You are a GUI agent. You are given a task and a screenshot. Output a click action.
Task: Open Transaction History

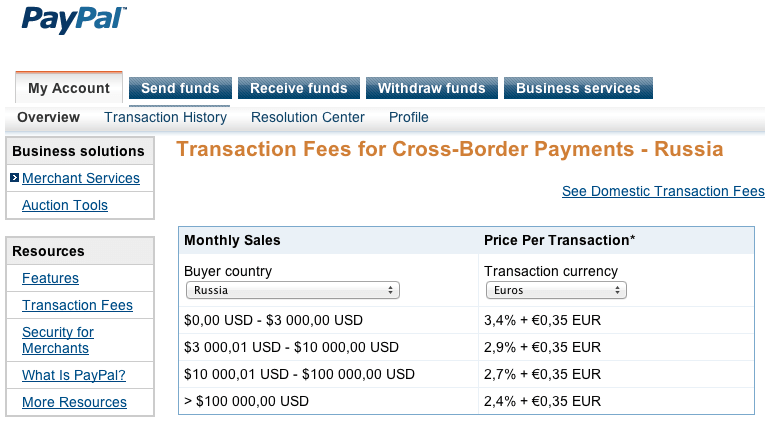click(165, 117)
